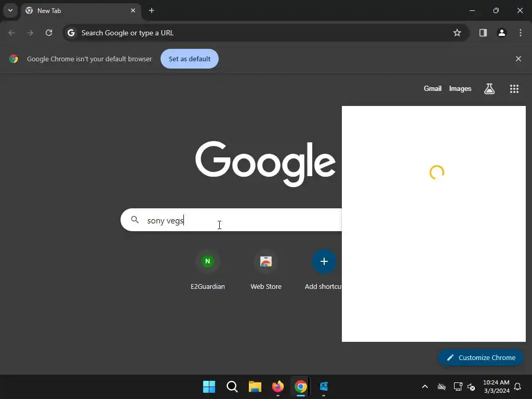This screenshot has width=532, height=399.
Task: Click the Google icon in address bar
Action: 71,33
